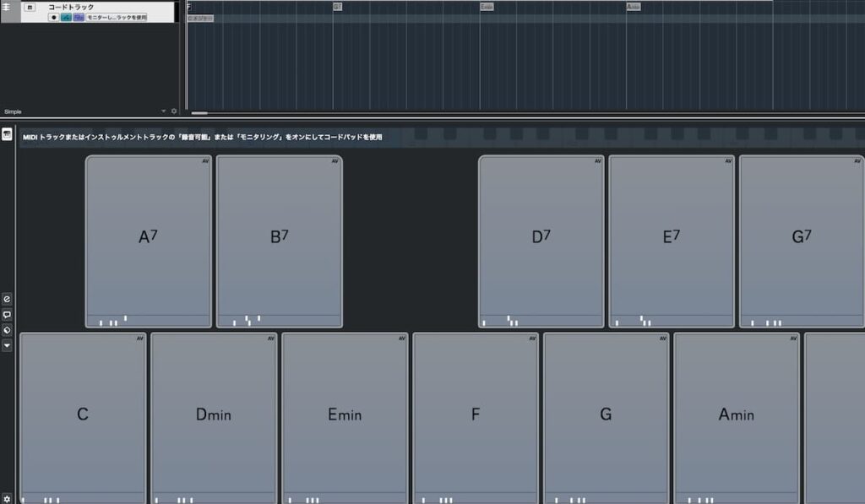
Task: Mute the chord track with the m button
Action: pos(30,7)
